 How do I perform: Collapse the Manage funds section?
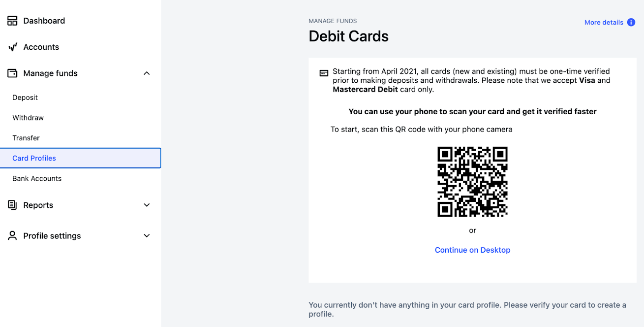(147, 73)
